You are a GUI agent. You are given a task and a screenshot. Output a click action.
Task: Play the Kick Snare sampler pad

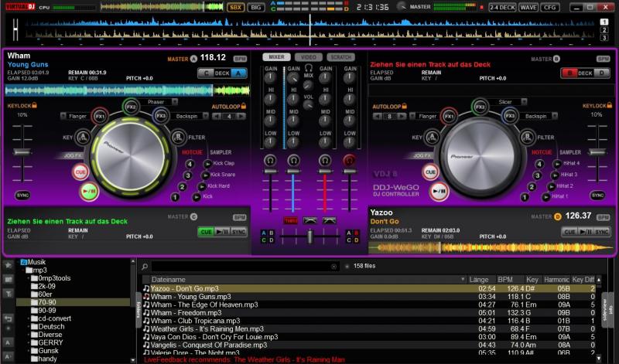(205, 175)
